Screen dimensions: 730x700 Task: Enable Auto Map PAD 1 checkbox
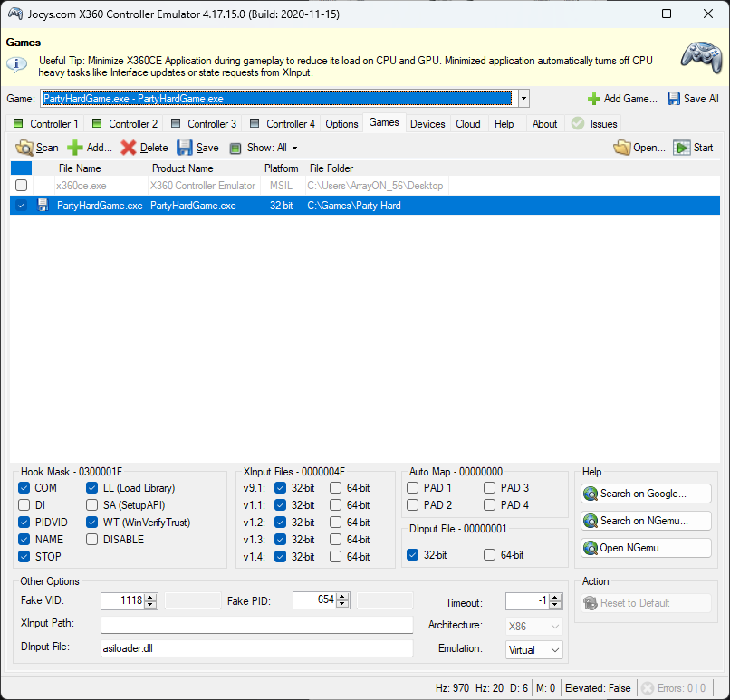point(412,488)
